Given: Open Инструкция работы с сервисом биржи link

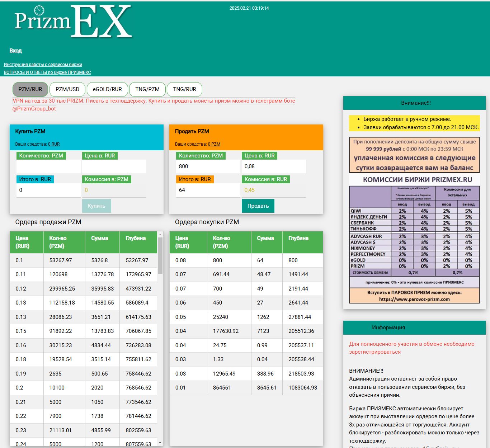Looking at the screenshot, I should tap(43, 65).
